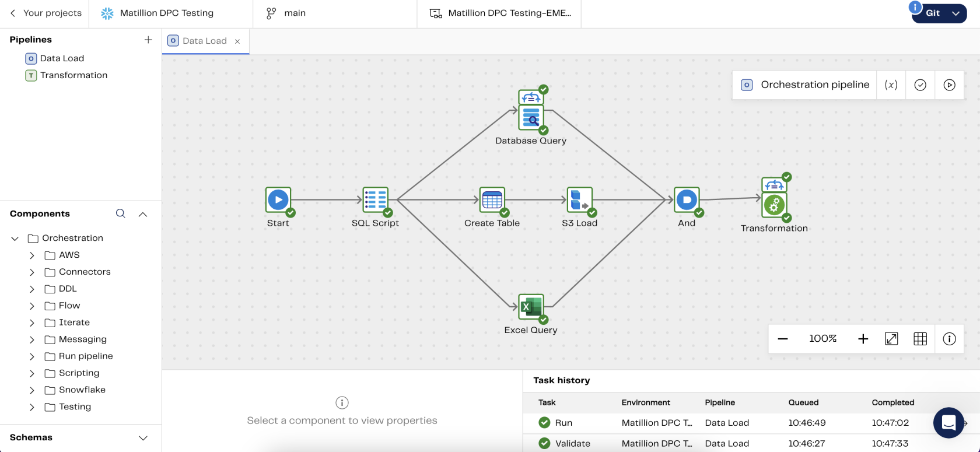The image size is (980, 452).
Task: Click the Completed column header
Action: (893, 403)
